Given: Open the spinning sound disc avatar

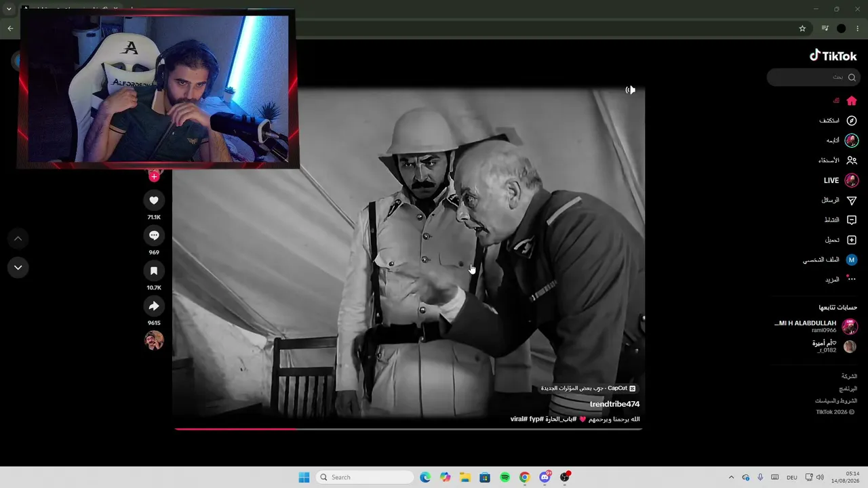Looking at the screenshot, I should 154,340.
